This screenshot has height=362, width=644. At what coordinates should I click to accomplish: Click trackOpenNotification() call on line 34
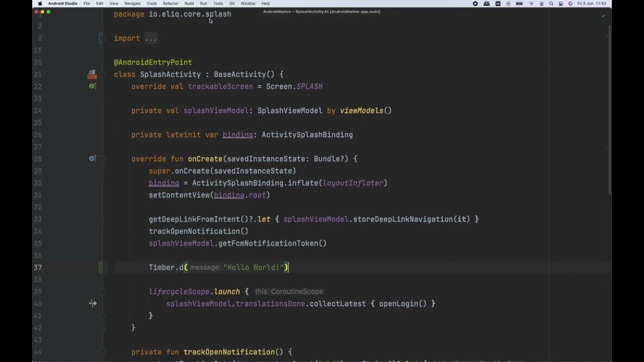pyautogui.click(x=199, y=231)
